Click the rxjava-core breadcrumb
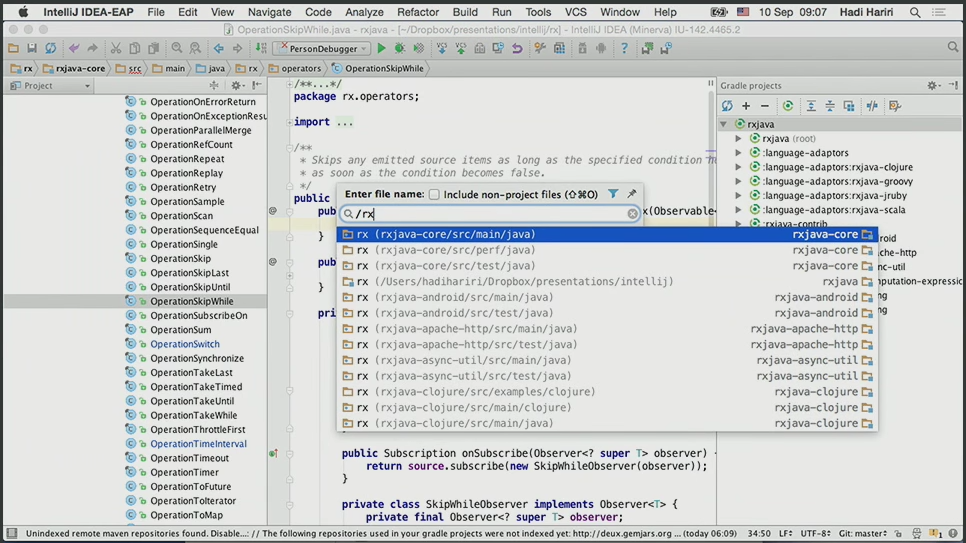Viewport: 966px width, 543px height. [x=74, y=68]
